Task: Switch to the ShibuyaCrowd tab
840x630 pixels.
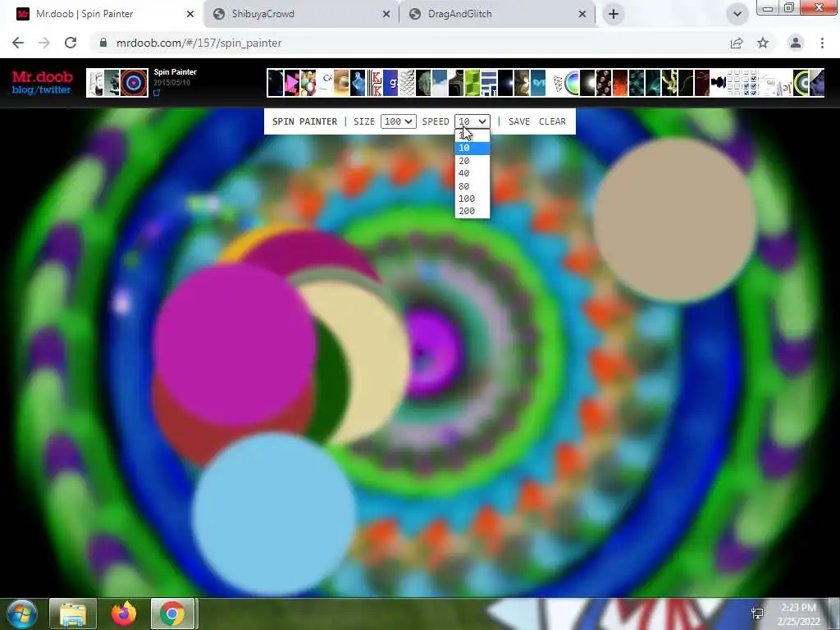Action: coord(301,14)
